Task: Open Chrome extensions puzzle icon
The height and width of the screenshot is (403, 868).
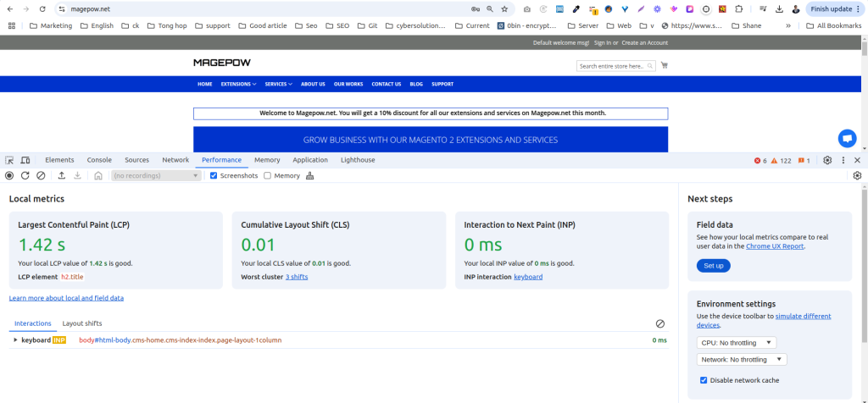Action: tap(738, 8)
